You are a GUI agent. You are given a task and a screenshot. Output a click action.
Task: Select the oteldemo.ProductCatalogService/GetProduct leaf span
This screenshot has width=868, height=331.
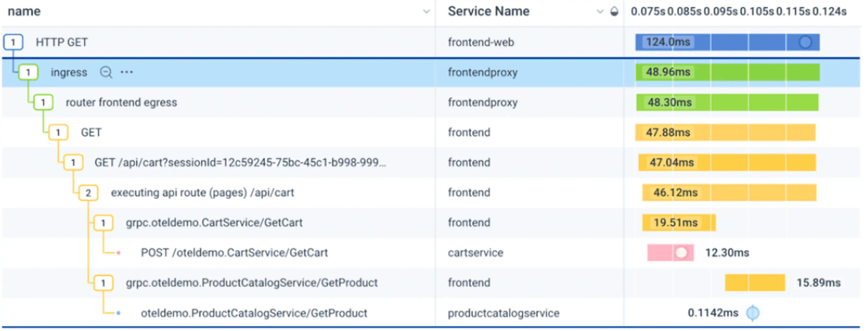point(254,313)
